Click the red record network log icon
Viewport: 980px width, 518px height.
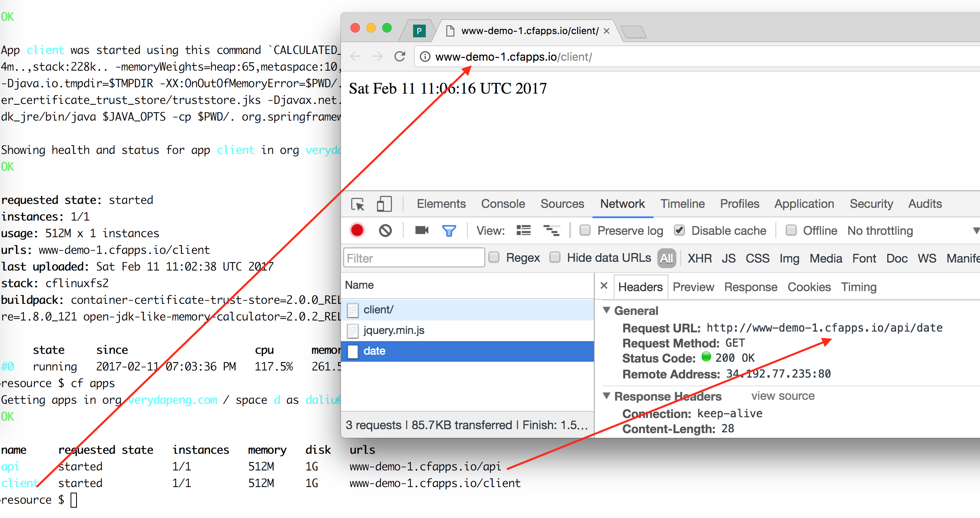point(357,230)
